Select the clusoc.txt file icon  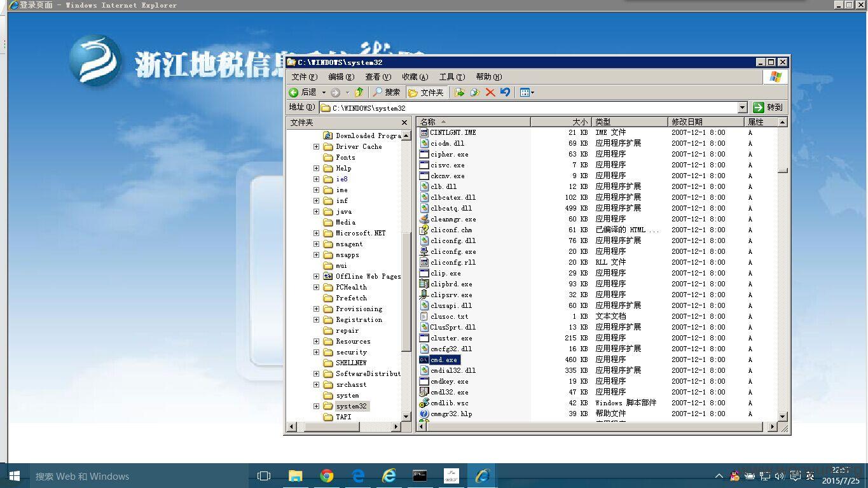[x=424, y=316]
